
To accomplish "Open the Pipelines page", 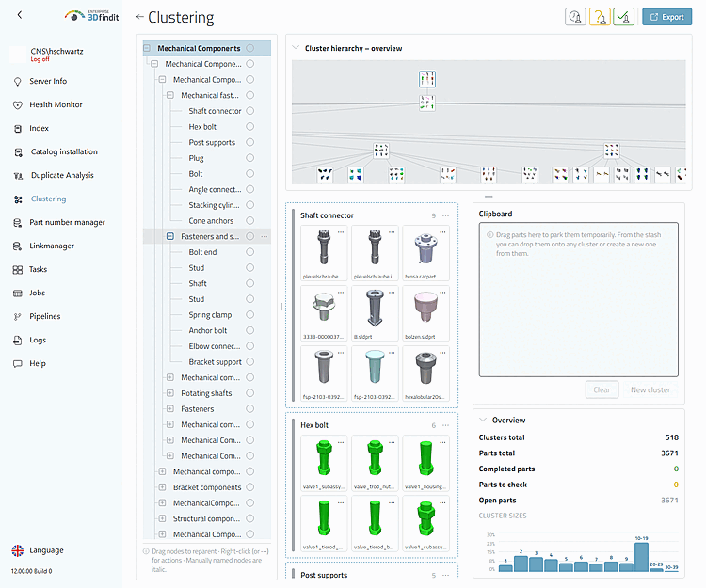I will (x=44, y=317).
